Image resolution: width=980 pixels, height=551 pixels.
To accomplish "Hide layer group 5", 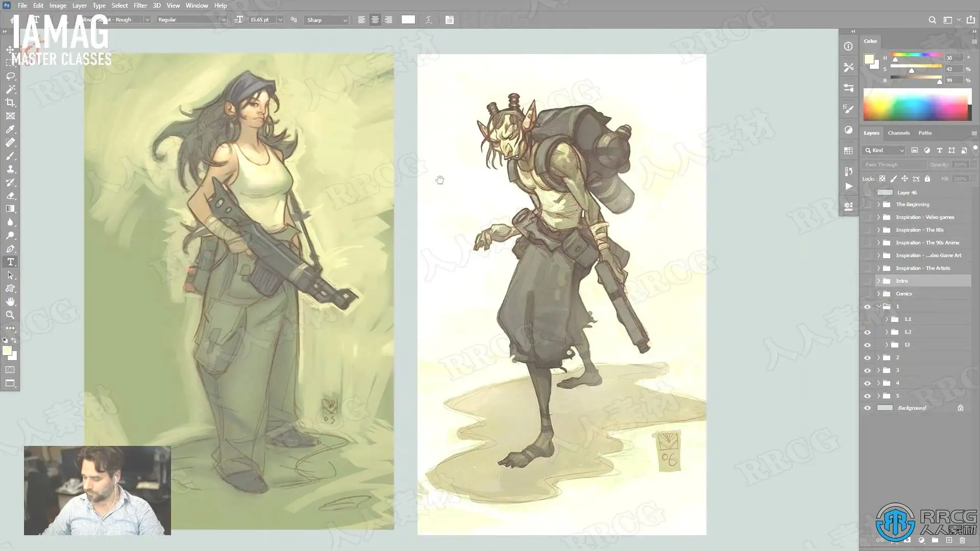I will (x=867, y=396).
